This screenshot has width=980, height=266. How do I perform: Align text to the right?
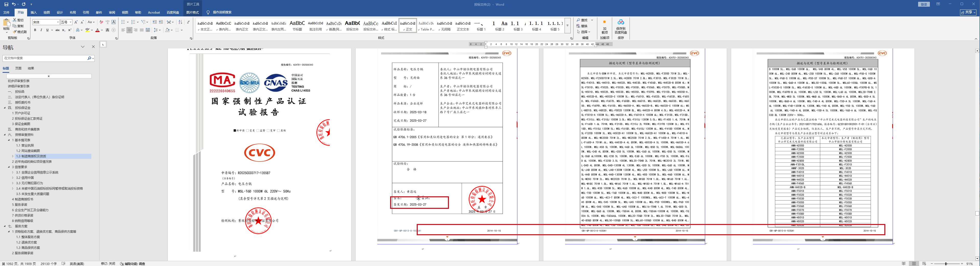coord(135,30)
